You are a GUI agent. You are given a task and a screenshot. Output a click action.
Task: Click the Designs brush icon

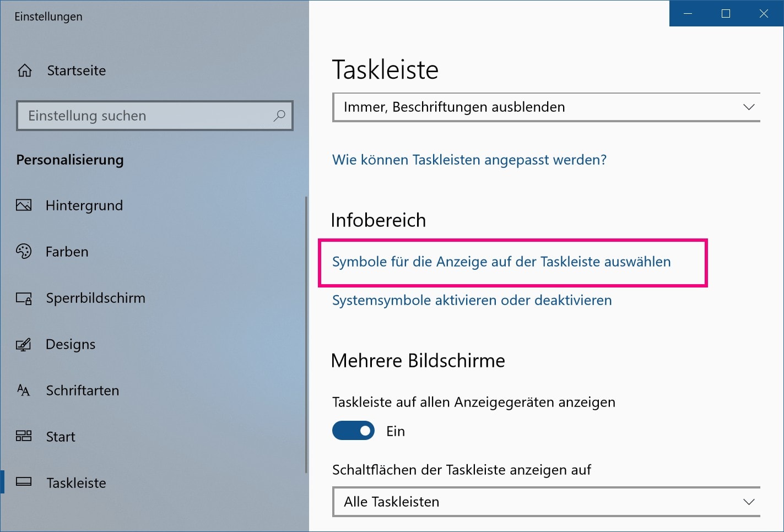[x=24, y=345]
